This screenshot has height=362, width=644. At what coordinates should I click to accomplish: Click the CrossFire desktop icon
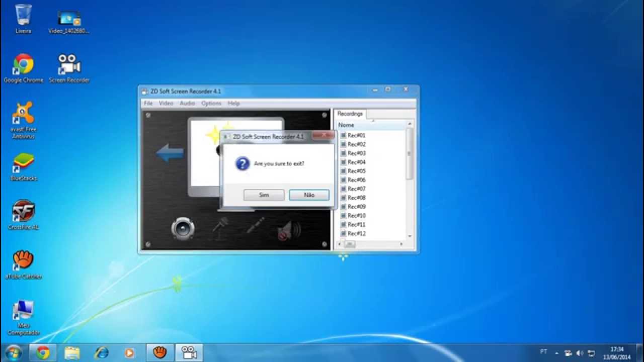(x=23, y=215)
